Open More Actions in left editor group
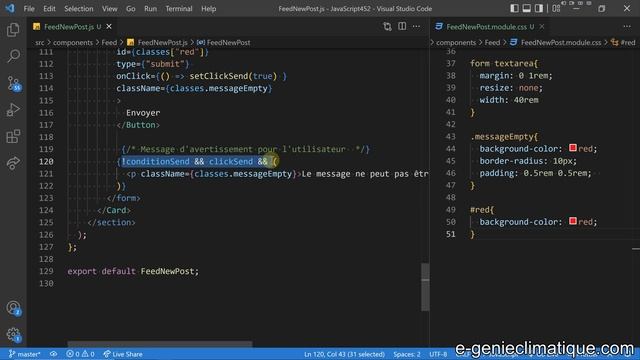640x360 pixels. pyautogui.click(x=416, y=27)
